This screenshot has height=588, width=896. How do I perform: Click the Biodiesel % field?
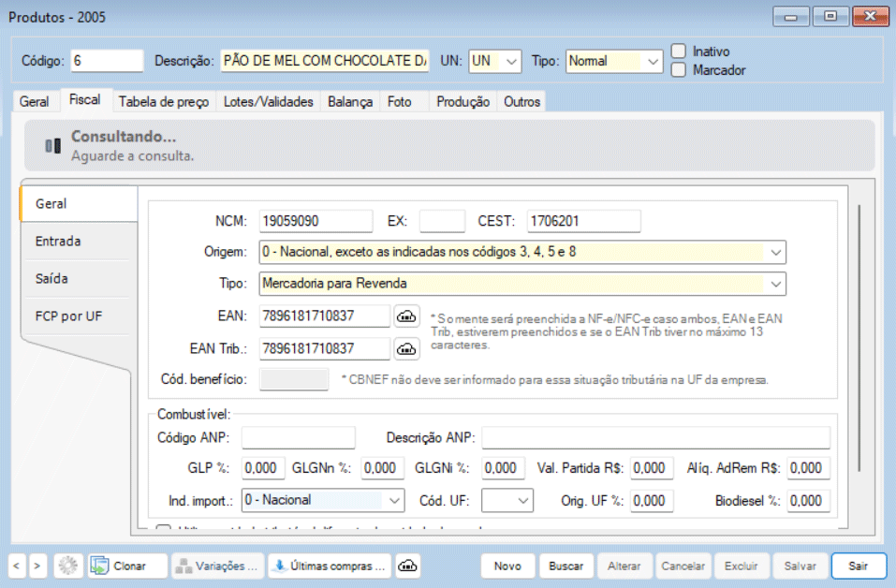click(x=808, y=501)
